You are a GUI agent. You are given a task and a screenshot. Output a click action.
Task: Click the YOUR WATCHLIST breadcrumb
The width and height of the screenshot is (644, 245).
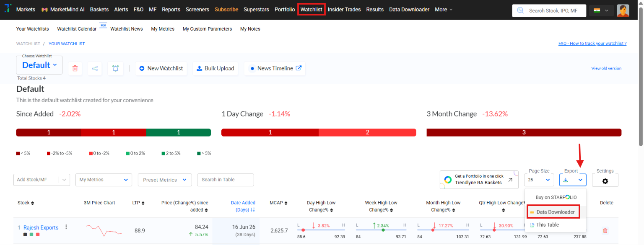[x=67, y=44]
